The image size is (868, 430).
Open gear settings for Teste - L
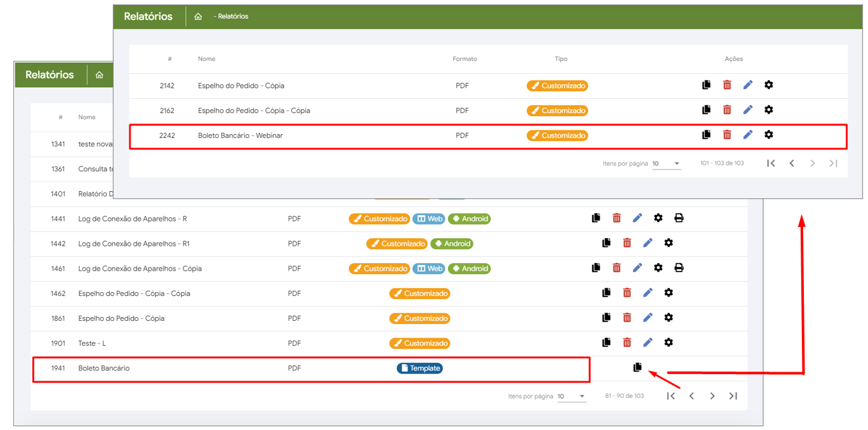click(668, 343)
